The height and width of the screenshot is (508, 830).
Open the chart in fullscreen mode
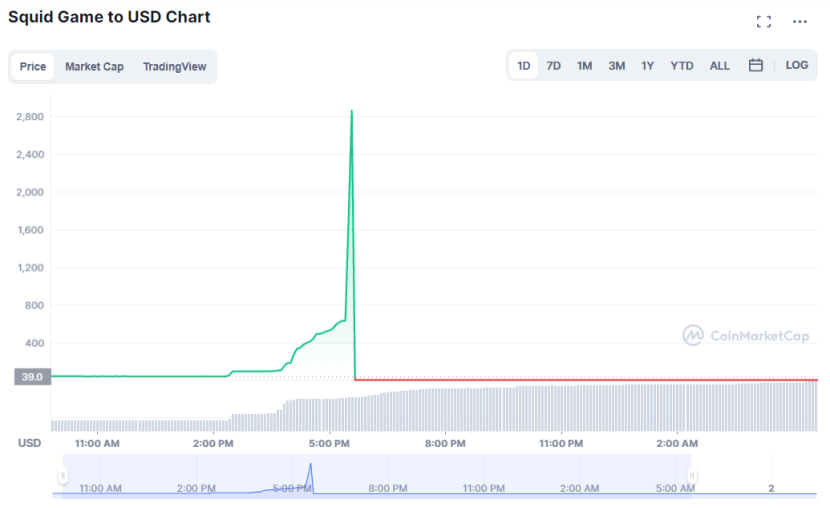763,22
